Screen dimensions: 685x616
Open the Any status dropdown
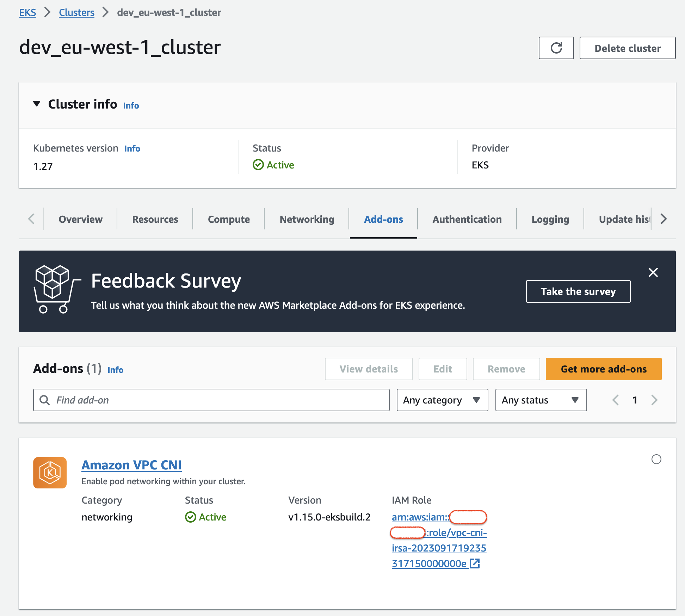541,400
